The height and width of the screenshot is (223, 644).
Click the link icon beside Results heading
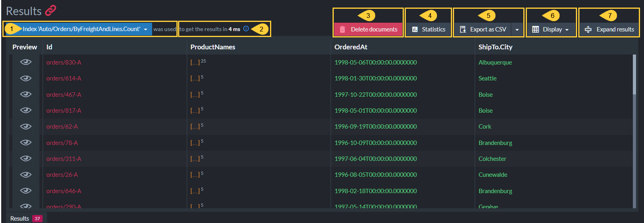click(51, 11)
